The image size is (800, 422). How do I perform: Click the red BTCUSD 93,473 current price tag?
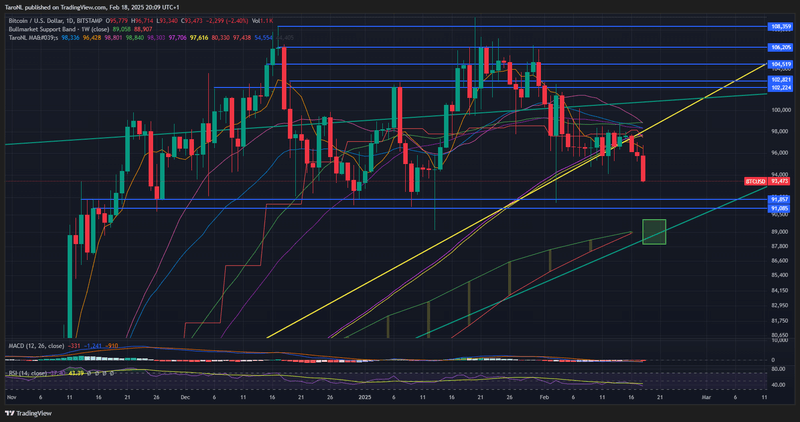768,181
